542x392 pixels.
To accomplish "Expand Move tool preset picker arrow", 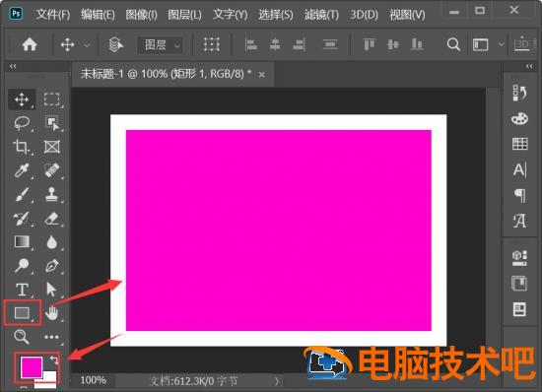I will coord(87,45).
